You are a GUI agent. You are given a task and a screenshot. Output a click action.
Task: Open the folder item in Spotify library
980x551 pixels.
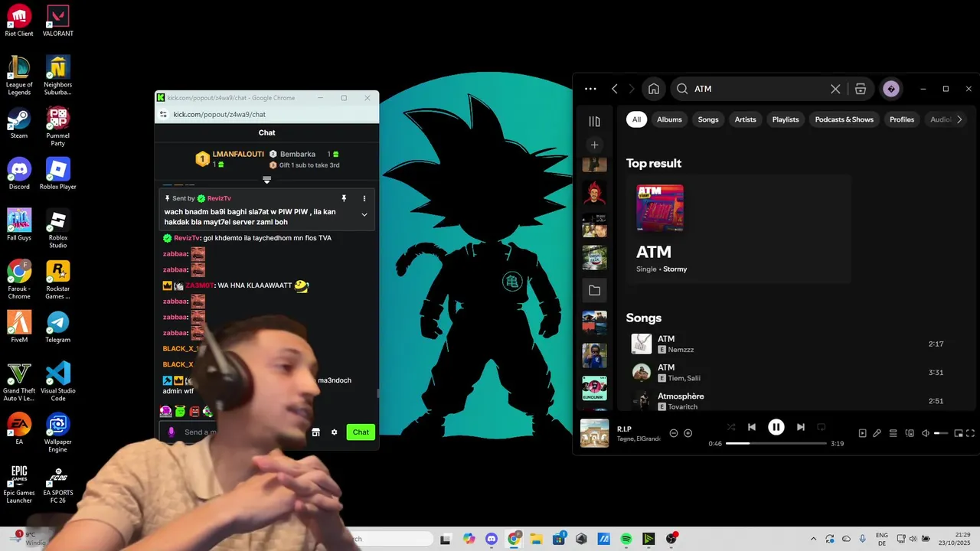tap(594, 291)
